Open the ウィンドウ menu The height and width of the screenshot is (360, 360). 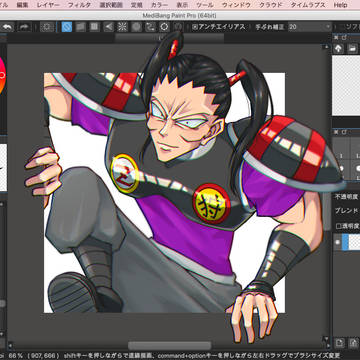[236, 5]
